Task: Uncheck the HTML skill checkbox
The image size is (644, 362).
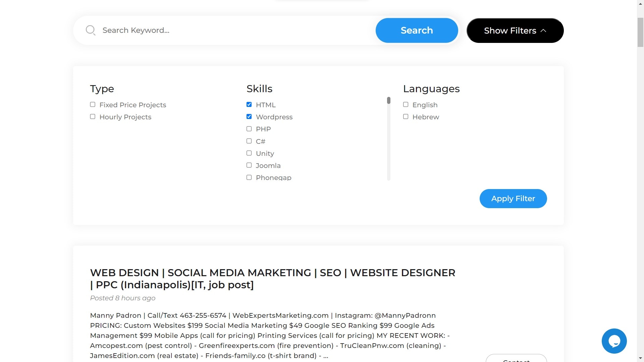Action: [249, 105]
